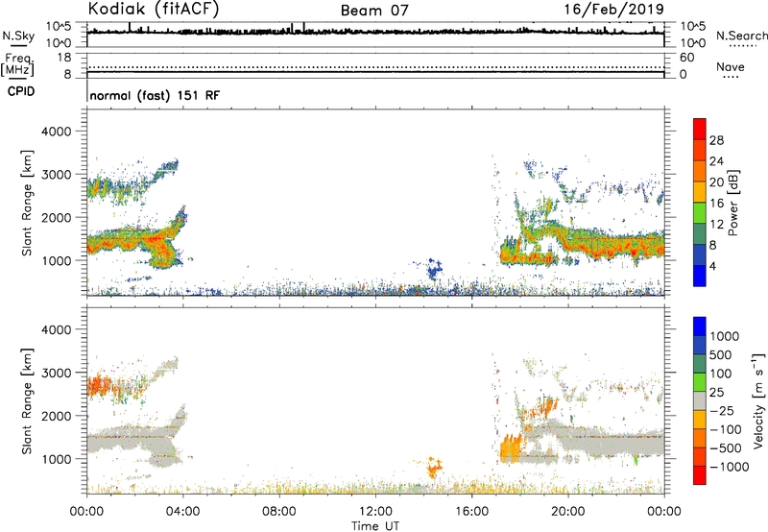The height and width of the screenshot is (532, 768).
Task: Click the "-500" label on the Velocity colorbar
Action: point(725,447)
